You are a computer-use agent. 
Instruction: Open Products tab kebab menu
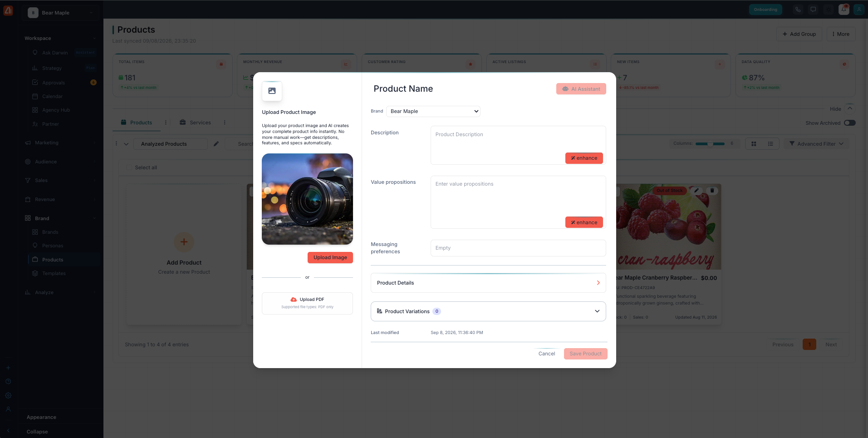click(x=166, y=123)
